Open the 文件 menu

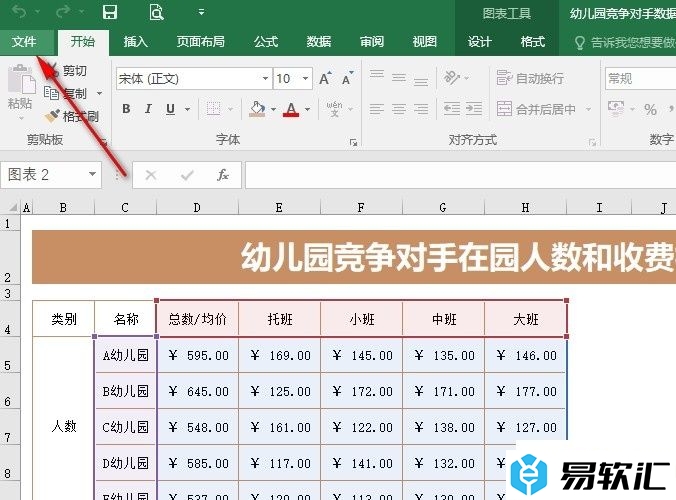[x=24, y=42]
